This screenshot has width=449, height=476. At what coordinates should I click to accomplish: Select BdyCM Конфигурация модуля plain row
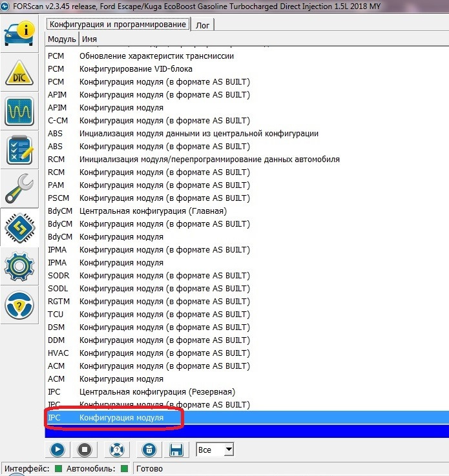coord(247,237)
